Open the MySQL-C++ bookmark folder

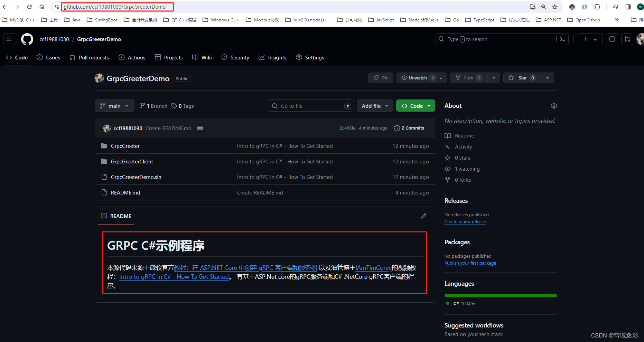pyautogui.click(x=18, y=20)
